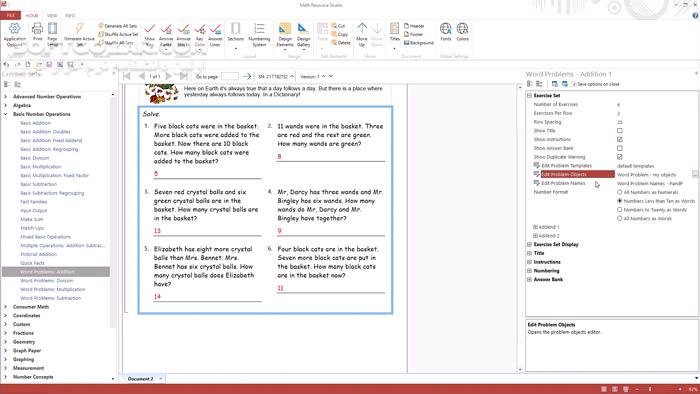This screenshot has width=700, height=394.
Task: Go to the next page arrow
Action: point(169,76)
